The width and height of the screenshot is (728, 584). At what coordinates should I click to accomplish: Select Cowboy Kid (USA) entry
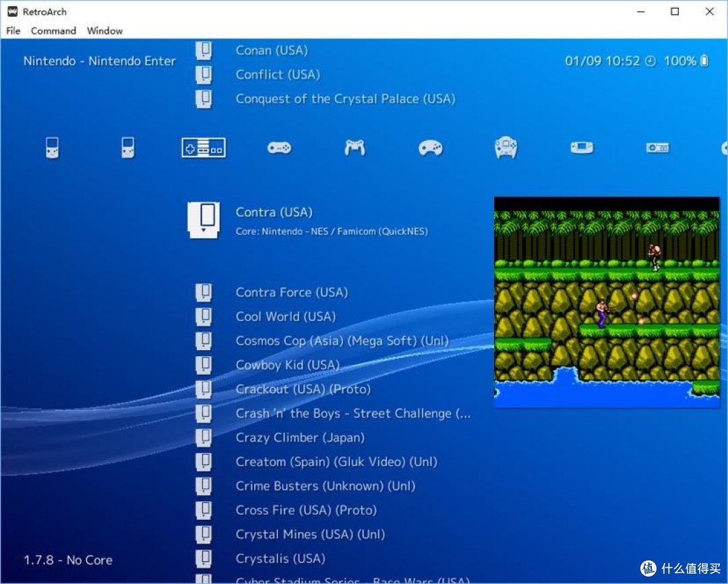(x=288, y=365)
